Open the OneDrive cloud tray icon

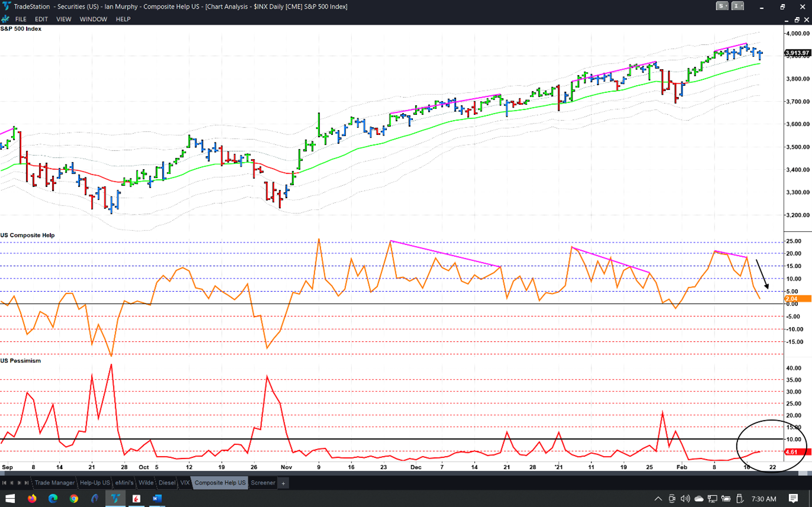[698, 499]
